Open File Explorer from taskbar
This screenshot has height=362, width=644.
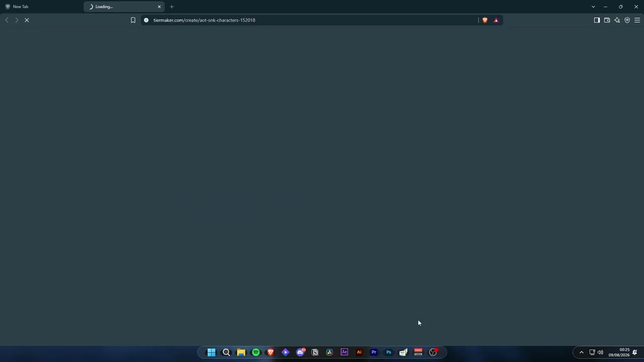(x=241, y=352)
